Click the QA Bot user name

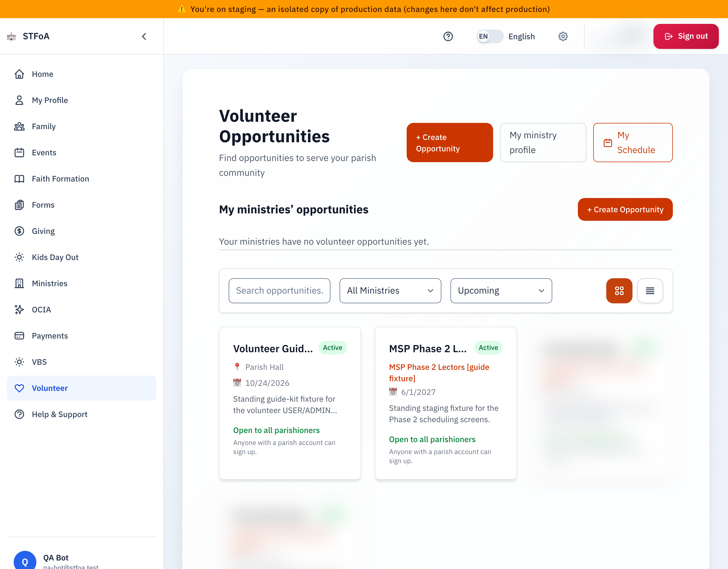tap(56, 558)
